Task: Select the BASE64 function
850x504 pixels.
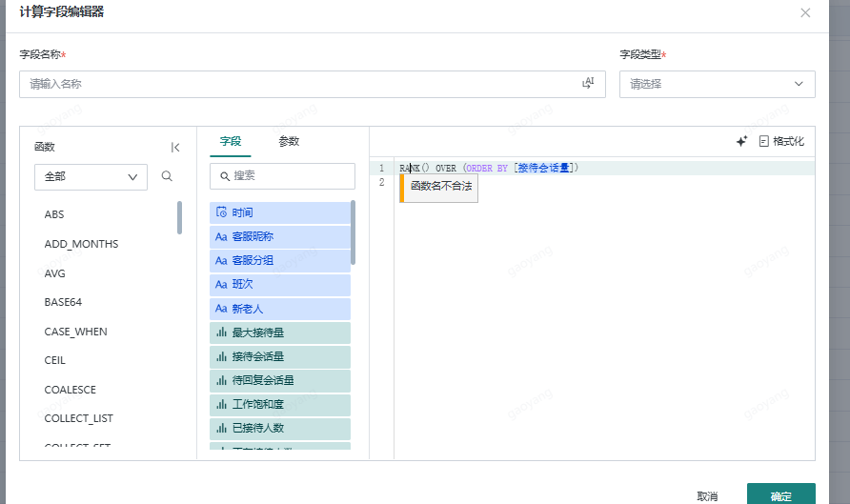Action: coord(63,302)
